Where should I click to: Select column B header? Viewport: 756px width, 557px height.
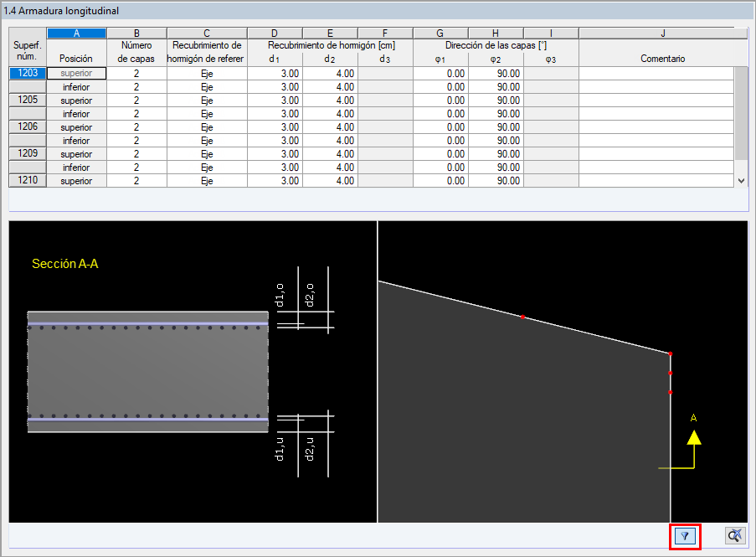click(136, 34)
